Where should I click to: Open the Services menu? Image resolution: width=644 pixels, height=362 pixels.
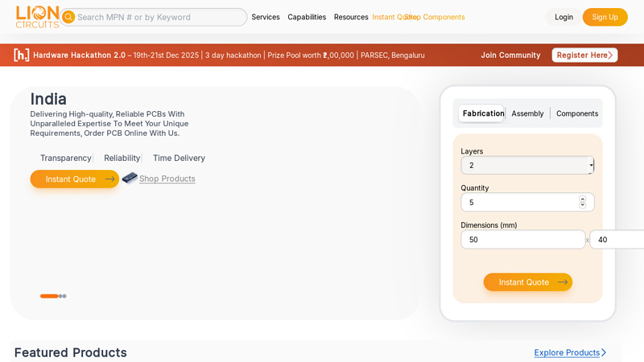(x=266, y=17)
